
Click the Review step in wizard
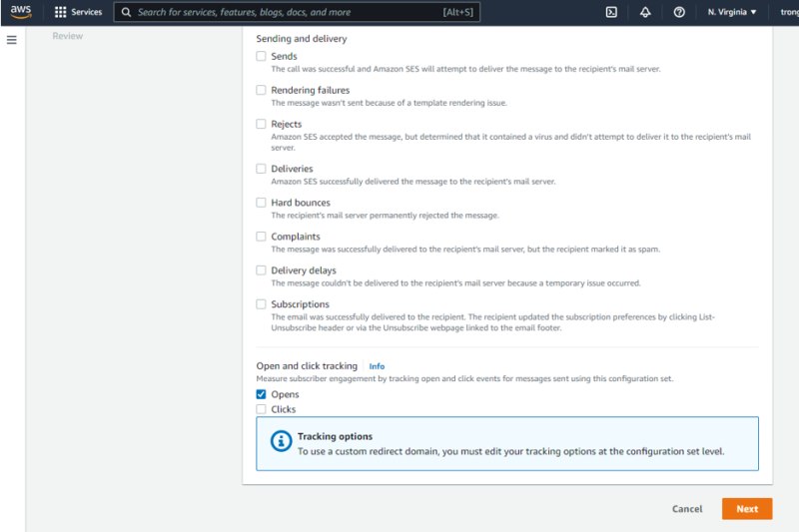tap(67, 36)
